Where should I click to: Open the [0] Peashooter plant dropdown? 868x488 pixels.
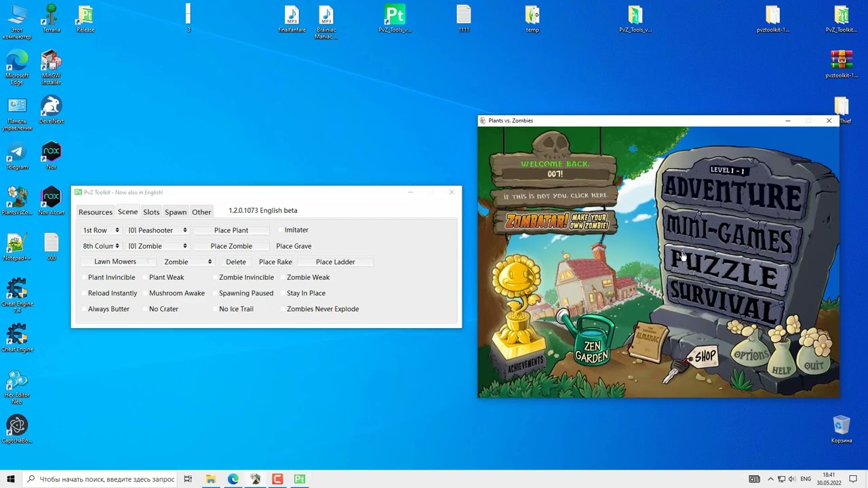point(157,230)
